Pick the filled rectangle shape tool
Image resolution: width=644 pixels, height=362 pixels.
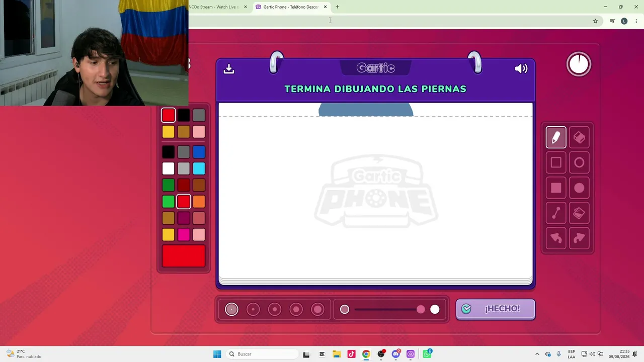pyautogui.click(x=556, y=188)
